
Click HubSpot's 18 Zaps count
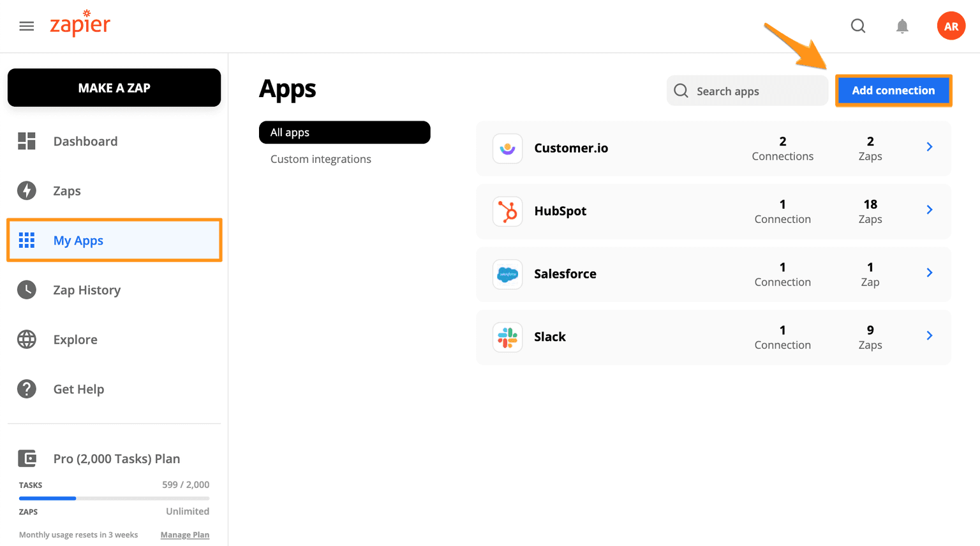click(870, 211)
